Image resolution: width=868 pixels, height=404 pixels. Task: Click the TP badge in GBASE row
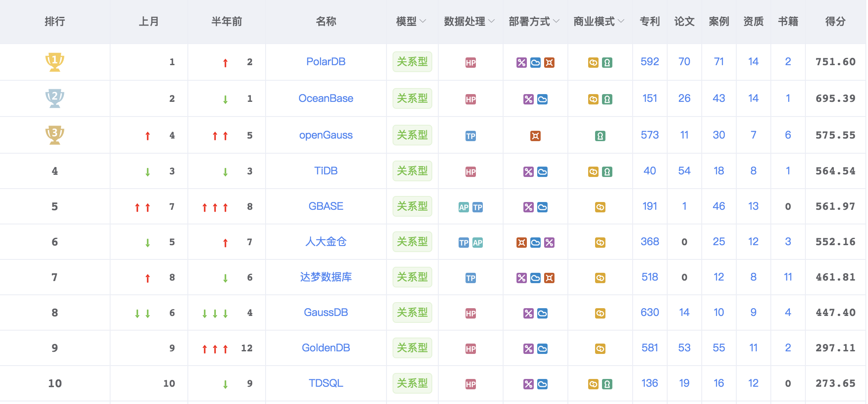pos(478,207)
